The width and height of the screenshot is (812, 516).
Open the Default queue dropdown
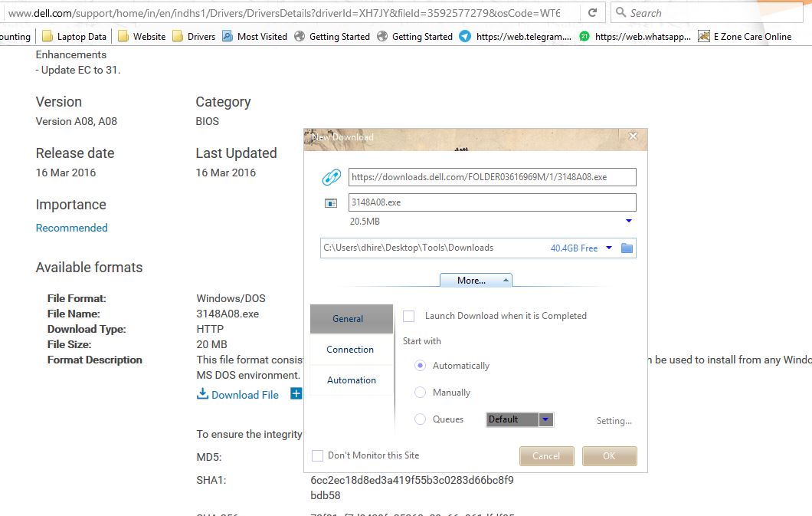[x=546, y=419]
